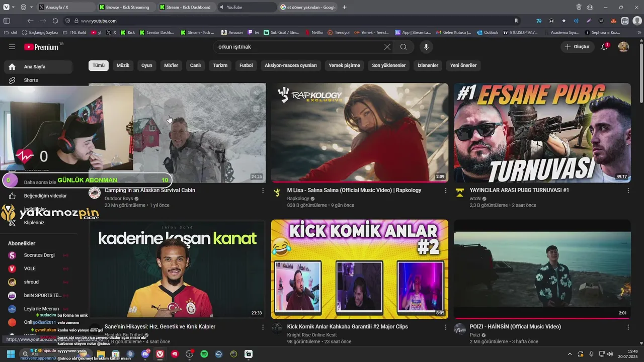The image size is (644, 362).
Task: Open options menu for Camping in an Alaskan Survival Cabin
Action: 263,191
